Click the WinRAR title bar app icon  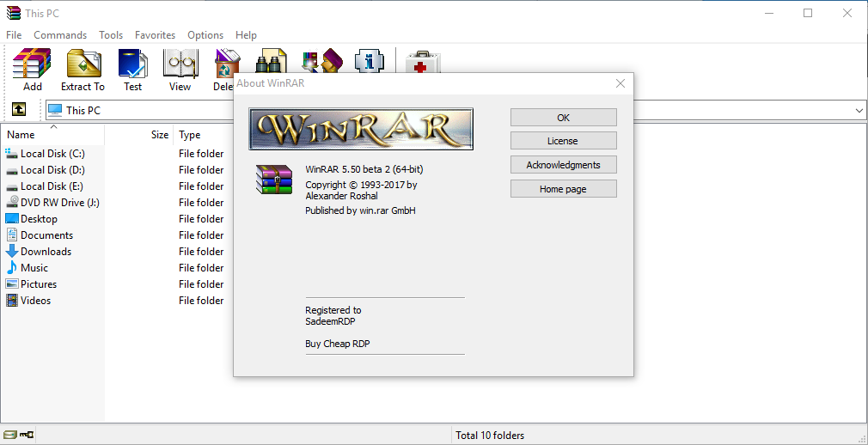point(13,12)
